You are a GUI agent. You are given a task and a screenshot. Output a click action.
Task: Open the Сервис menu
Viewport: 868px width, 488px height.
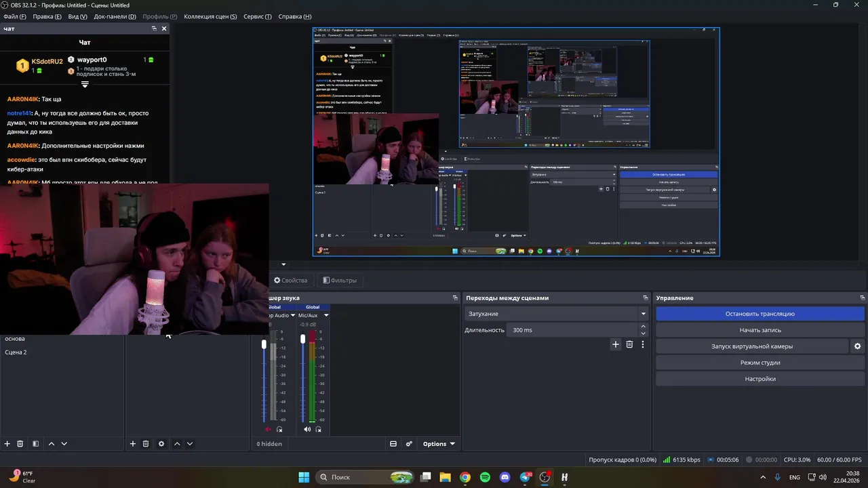coord(258,16)
